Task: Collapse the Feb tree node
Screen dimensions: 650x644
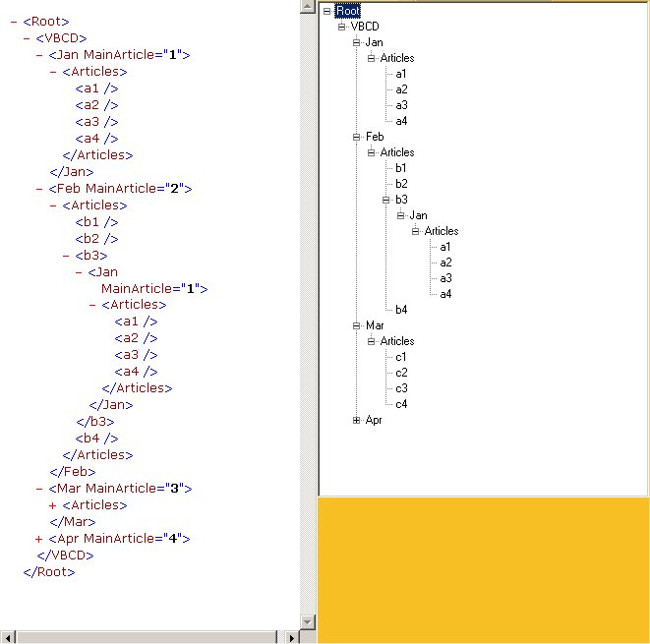Action: click(356, 138)
